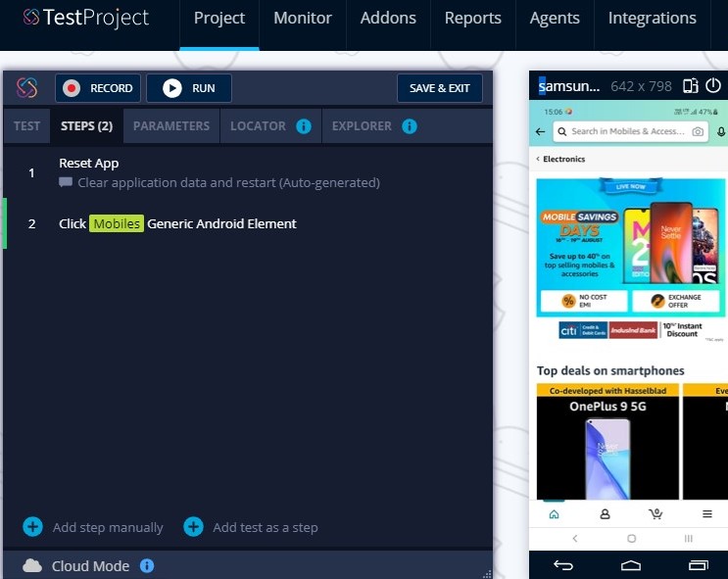Click the Cloud Mode info icon
This screenshot has height=579, width=728.
pos(147,566)
